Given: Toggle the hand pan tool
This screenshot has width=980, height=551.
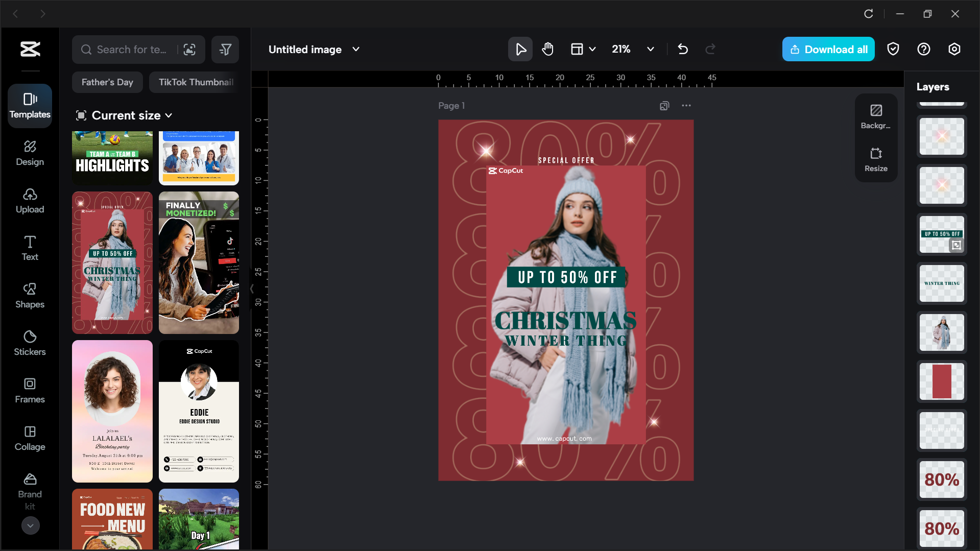Looking at the screenshot, I should pos(547,49).
